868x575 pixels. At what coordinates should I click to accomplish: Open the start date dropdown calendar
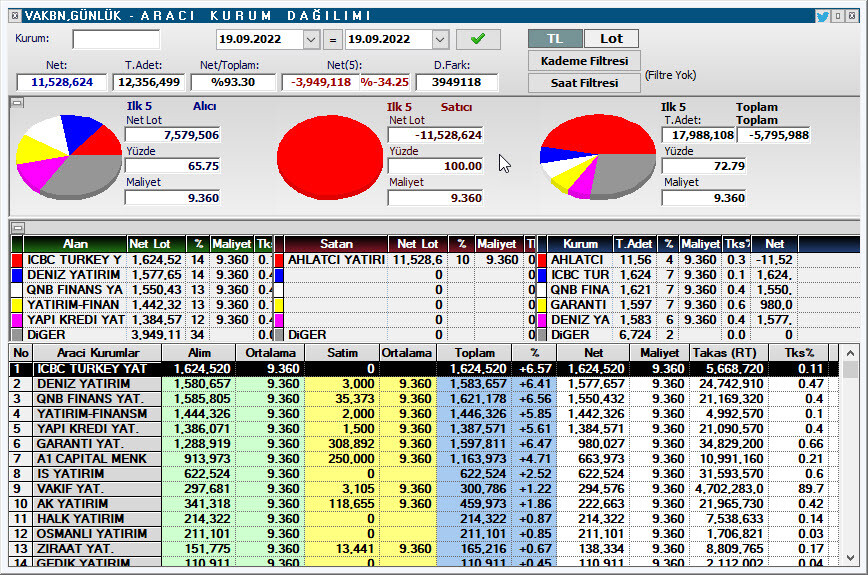311,39
